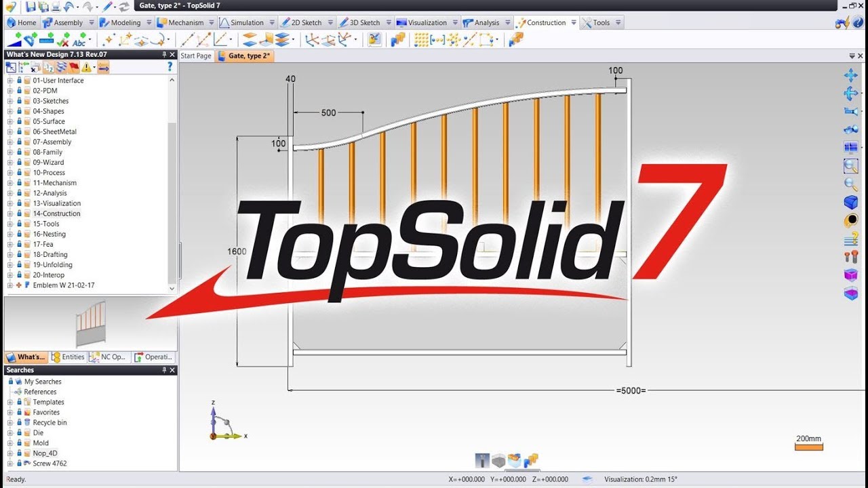
Task: Click the pin icon on Searches panel
Action: pyautogui.click(x=163, y=370)
